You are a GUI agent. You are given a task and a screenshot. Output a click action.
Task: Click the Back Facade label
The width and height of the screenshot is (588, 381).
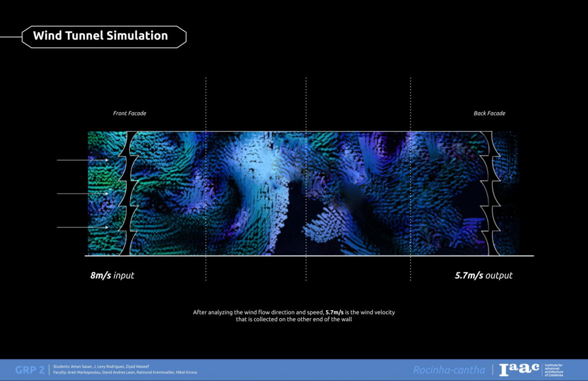(489, 114)
